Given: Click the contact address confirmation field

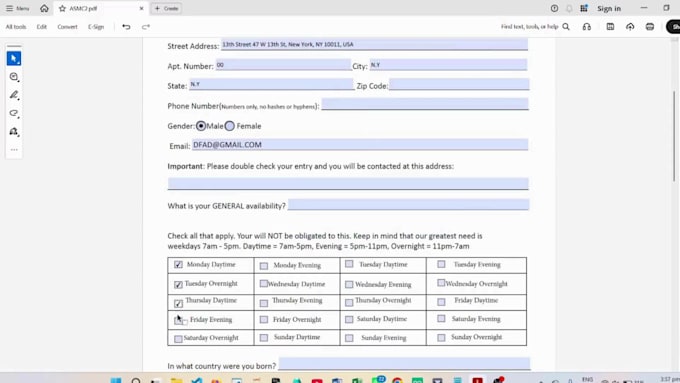Looking at the screenshot, I should pos(348,183).
